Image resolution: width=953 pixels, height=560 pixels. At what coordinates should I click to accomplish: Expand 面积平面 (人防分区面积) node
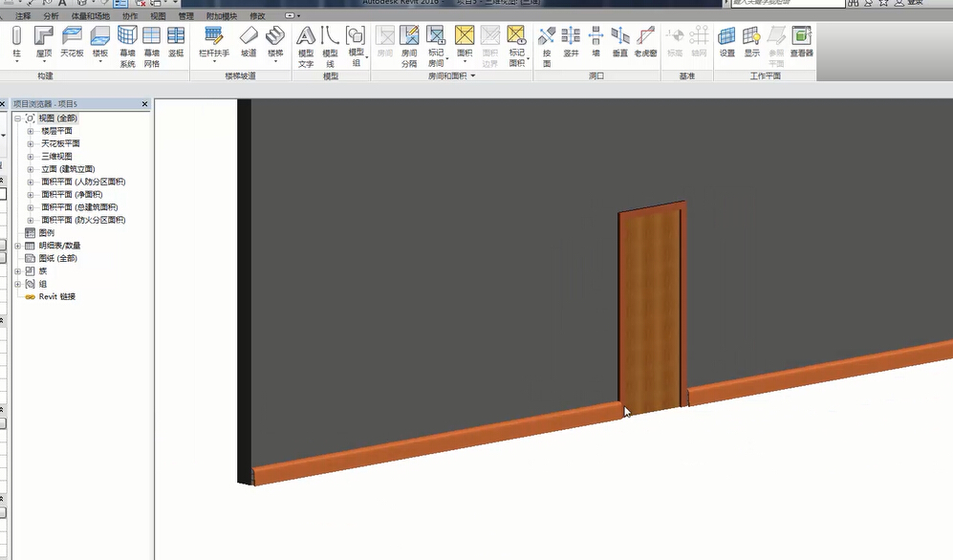tap(30, 183)
